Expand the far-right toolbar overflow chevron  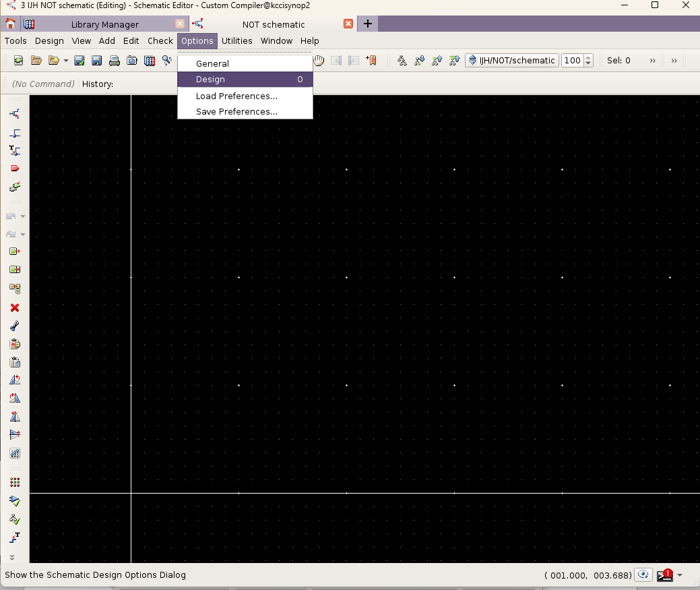674,60
